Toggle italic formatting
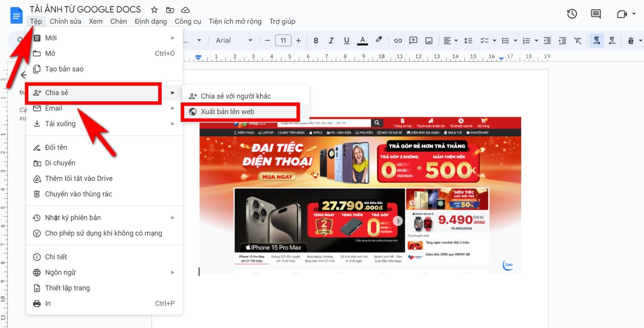The image size is (644, 328). click(331, 40)
